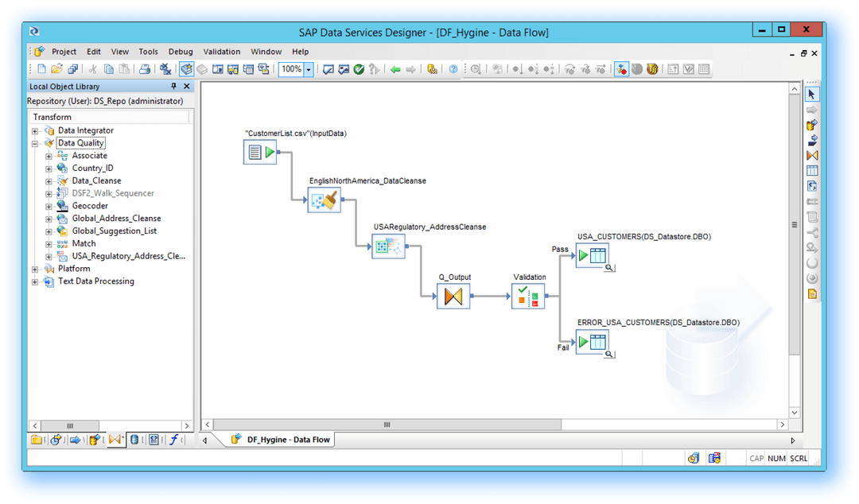
Task: Open the Datastores tab in Object Library
Action: (x=135, y=439)
